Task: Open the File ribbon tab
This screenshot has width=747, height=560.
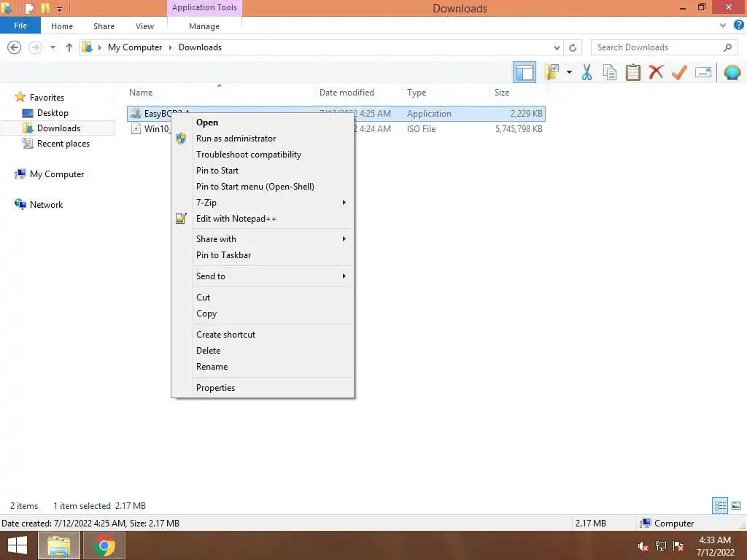Action: (20, 26)
